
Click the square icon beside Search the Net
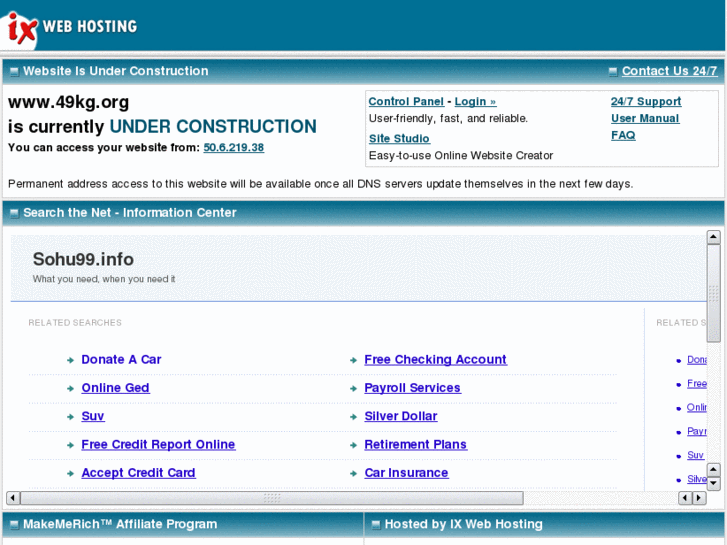[x=14, y=213]
